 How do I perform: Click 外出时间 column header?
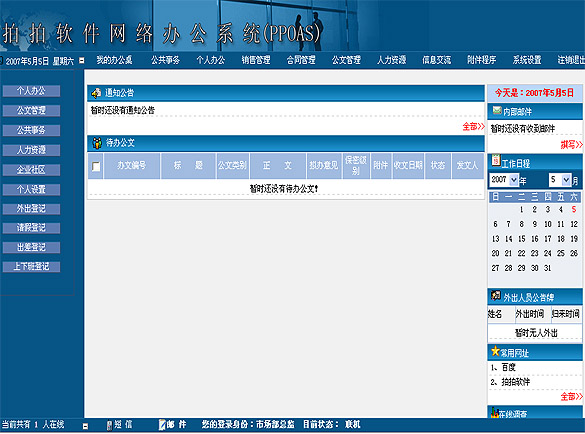pyautogui.click(x=530, y=314)
